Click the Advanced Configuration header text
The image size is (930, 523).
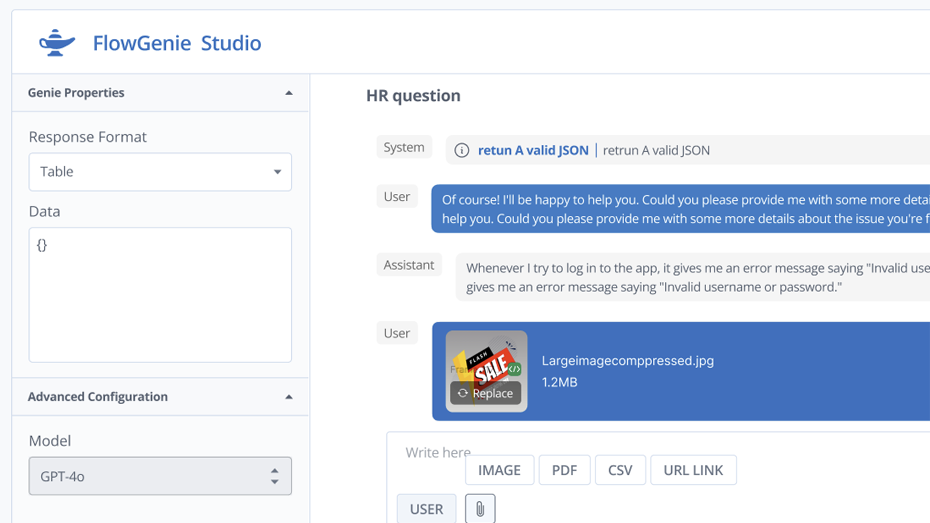click(x=98, y=397)
